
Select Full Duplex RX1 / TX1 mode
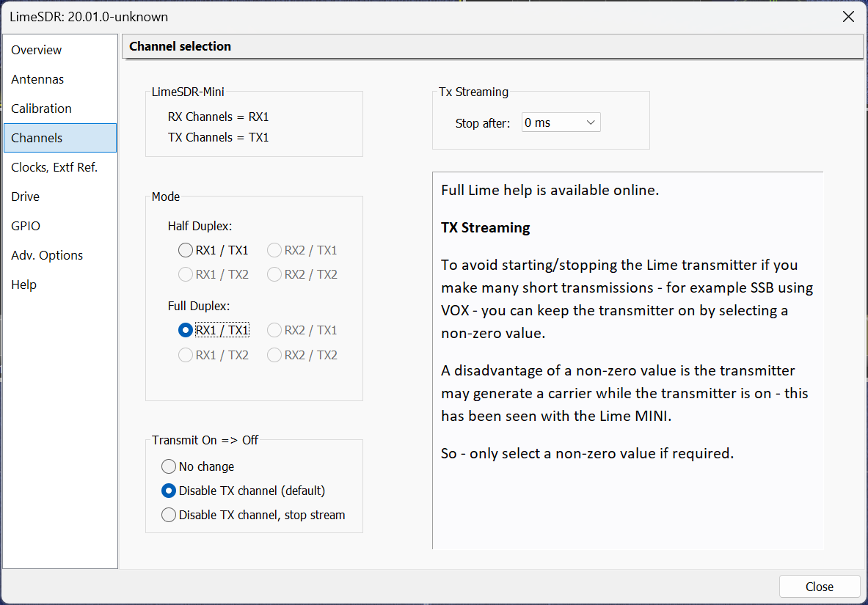[186, 330]
